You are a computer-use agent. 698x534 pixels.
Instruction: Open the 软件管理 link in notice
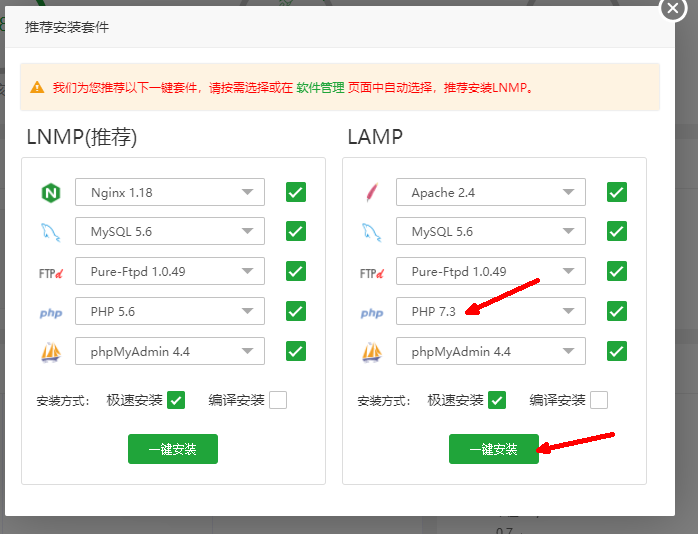pos(320,88)
